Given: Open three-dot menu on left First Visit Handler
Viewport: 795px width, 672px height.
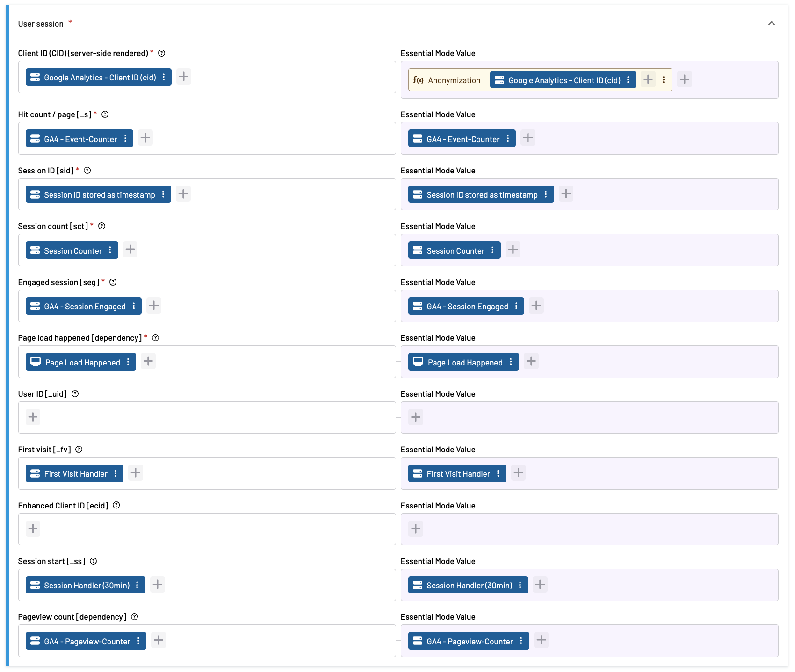Looking at the screenshot, I should click(x=116, y=473).
